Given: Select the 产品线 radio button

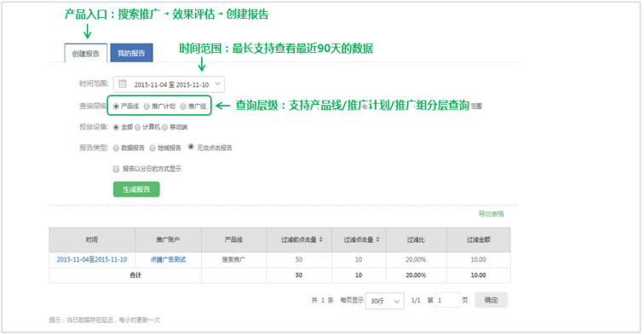Looking at the screenshot, I should (x=116, y=107).
